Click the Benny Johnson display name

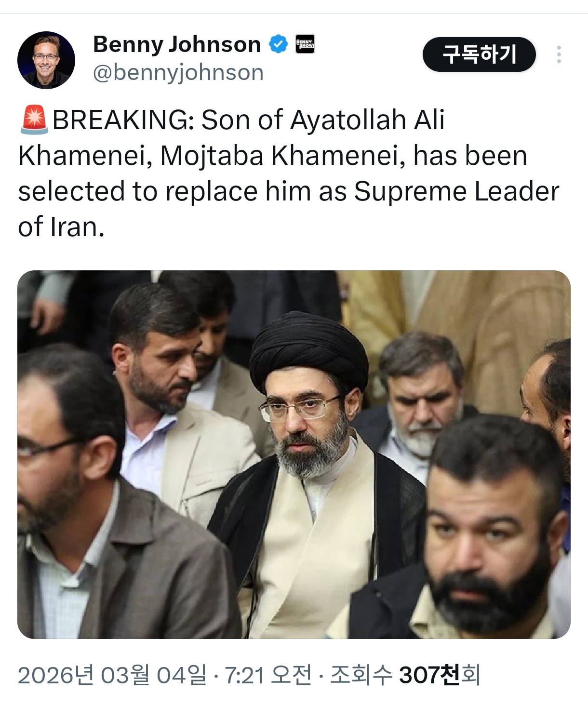(x=177, y=44)
